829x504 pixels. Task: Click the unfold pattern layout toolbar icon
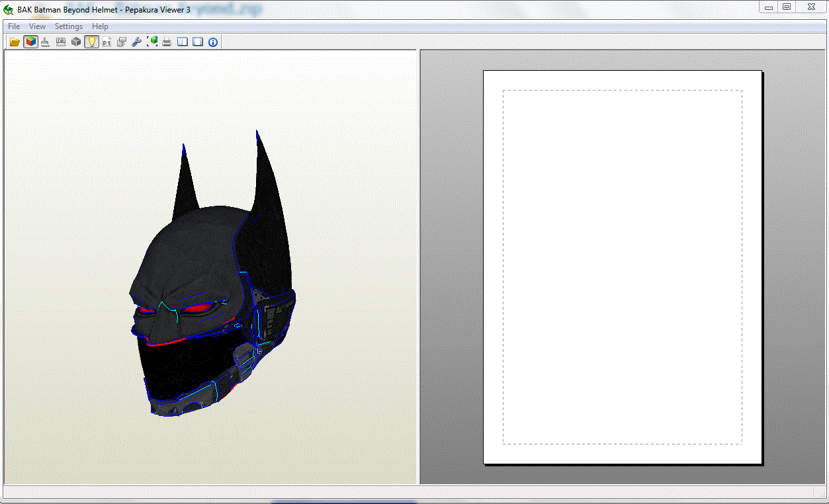coord(61,42)
